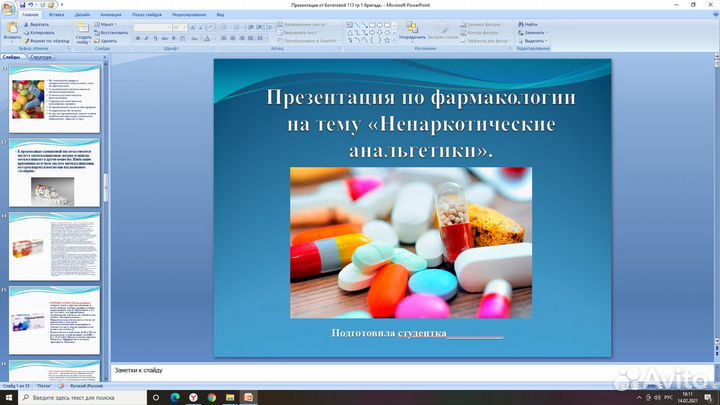Viewport: 720px width, 405px height.
Task: Copy selection with Копировать
Action: tap(39, 33)
